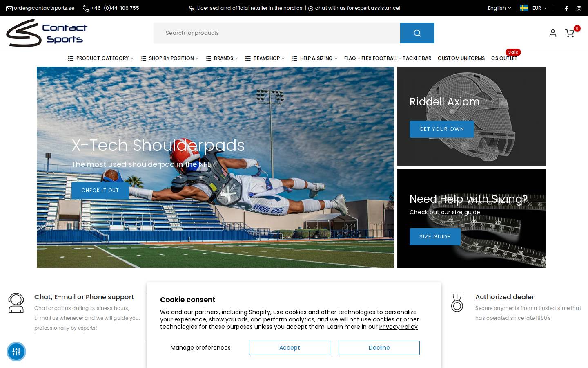Image resolution: width=588 pixels, height=368 pixels.
Task: Click the Chat, E-mail or Phone support heading
Action: pos(84,297)
